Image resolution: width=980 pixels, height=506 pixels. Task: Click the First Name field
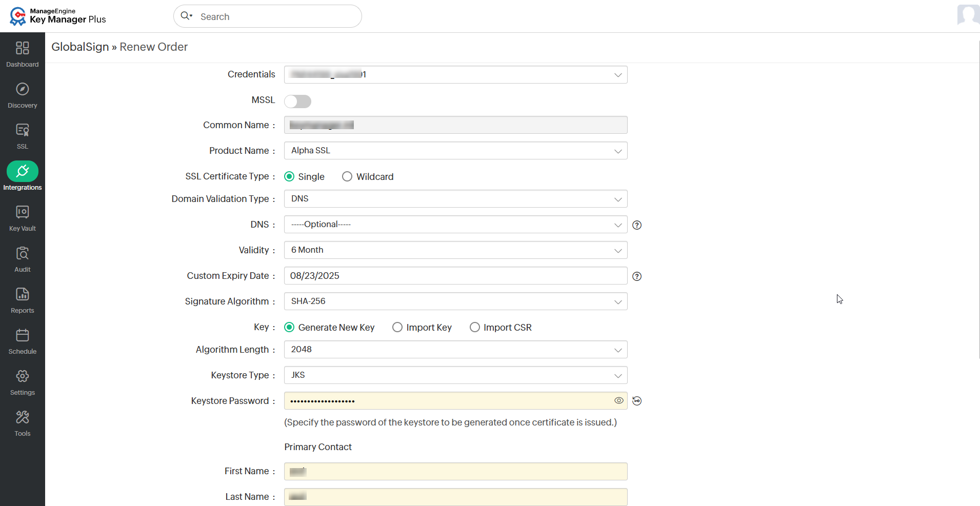click(456, 472)
